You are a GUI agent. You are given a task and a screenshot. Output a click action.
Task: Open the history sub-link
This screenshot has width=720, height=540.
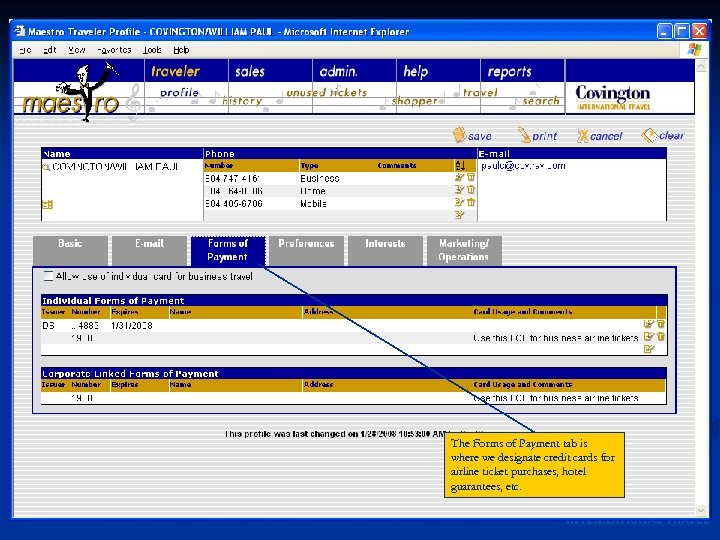coord(242,101)
